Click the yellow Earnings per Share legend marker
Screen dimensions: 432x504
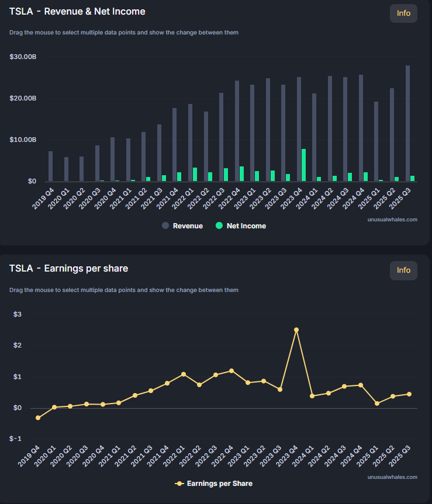(x=179, y=484)
